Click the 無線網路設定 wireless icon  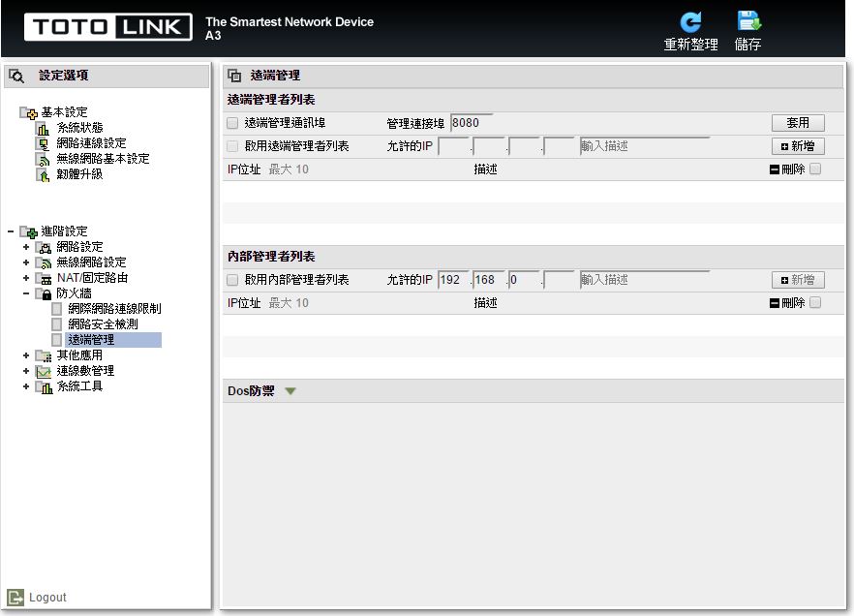point(44,263)
